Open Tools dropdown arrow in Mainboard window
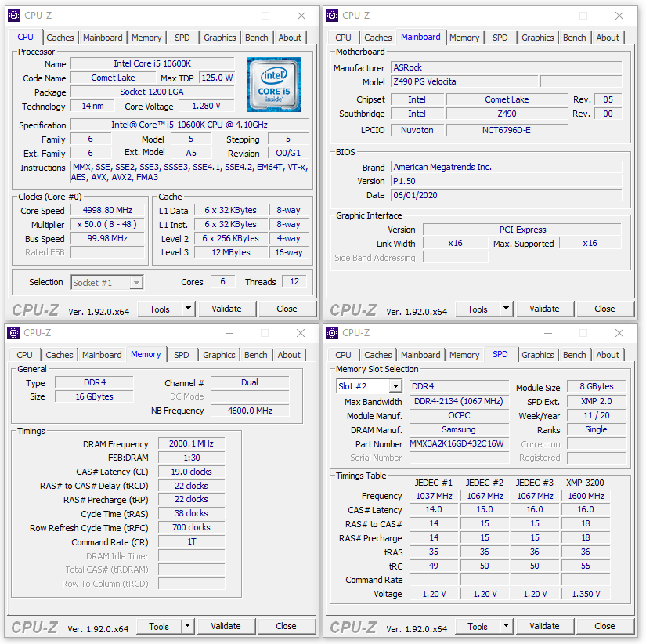This screenshot has width=646, height=644. point(507,309)
